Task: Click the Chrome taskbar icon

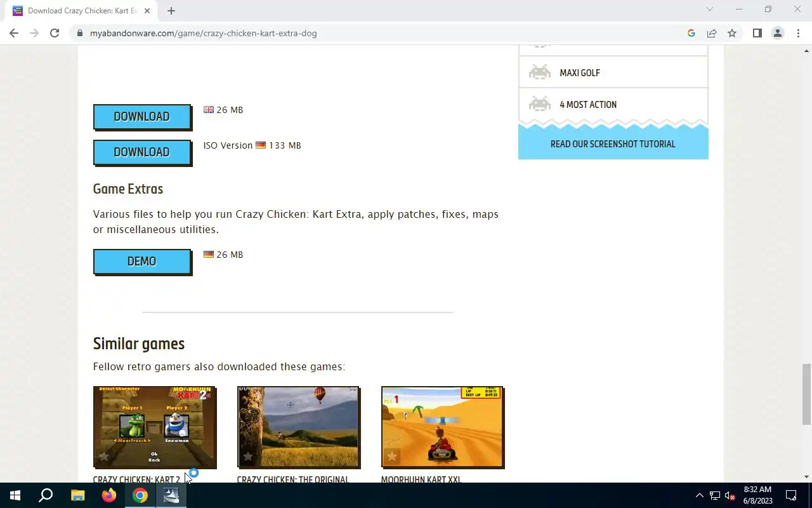Action: point(140,495)
